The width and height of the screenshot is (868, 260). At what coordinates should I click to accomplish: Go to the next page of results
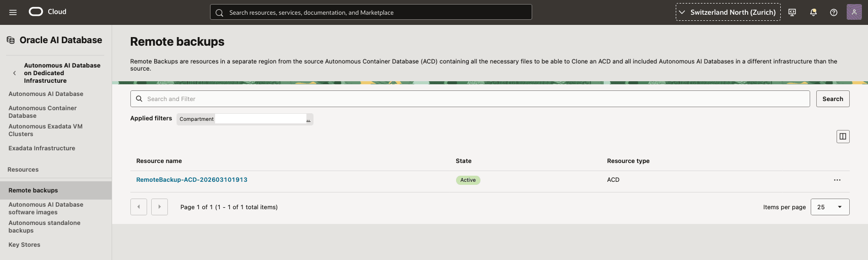point(159,207)
